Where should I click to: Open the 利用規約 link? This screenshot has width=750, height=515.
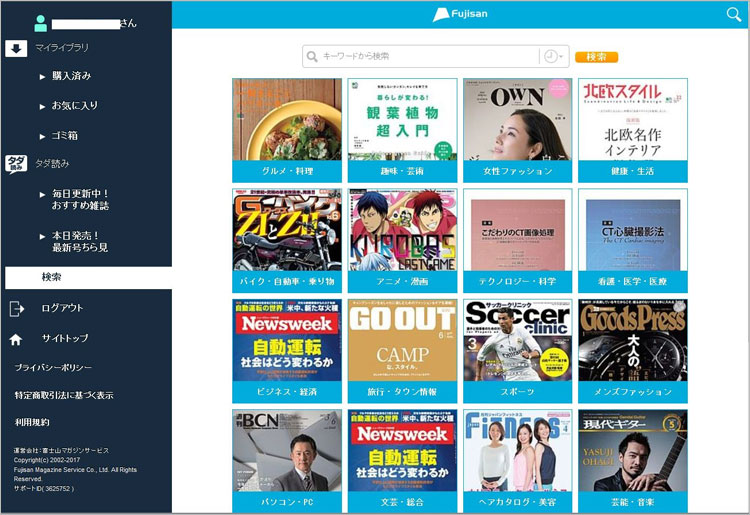32,423
